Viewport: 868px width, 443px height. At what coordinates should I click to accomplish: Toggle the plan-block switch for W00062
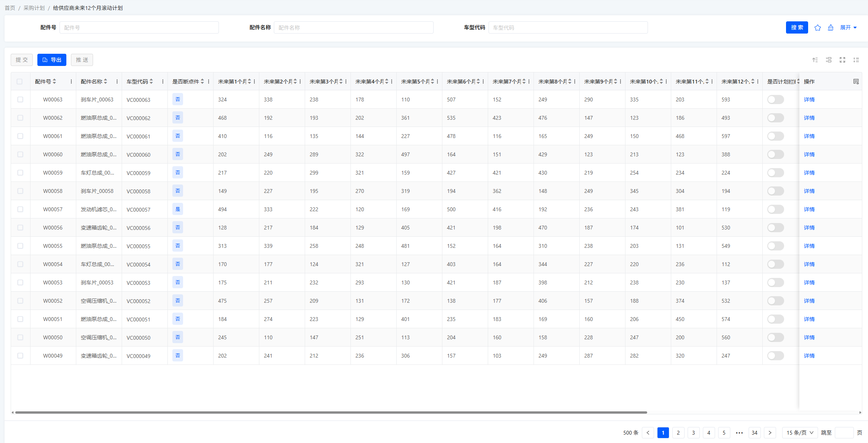point(775,118)
